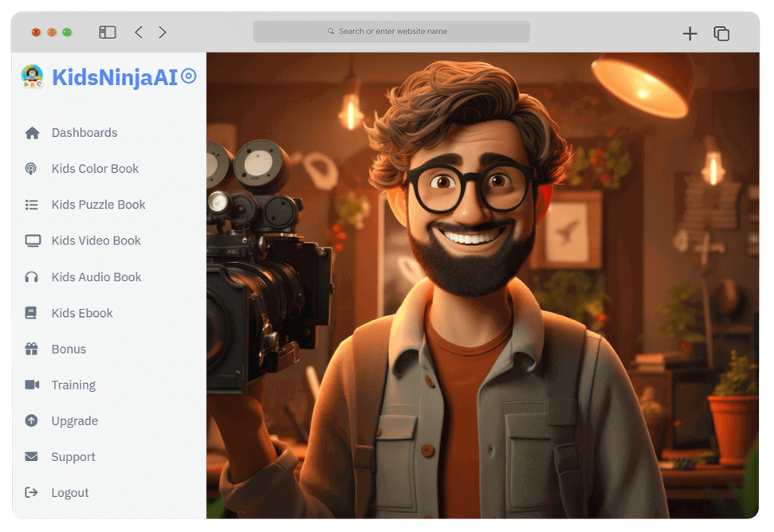Click the gift icon beside Bonus
The width and height of the screenshot is (774, 532).
31,349
